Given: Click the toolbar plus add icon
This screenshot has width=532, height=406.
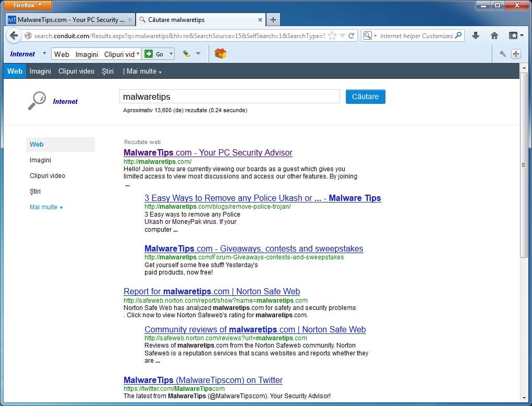Looking at the screenshot, I should 516,54.
